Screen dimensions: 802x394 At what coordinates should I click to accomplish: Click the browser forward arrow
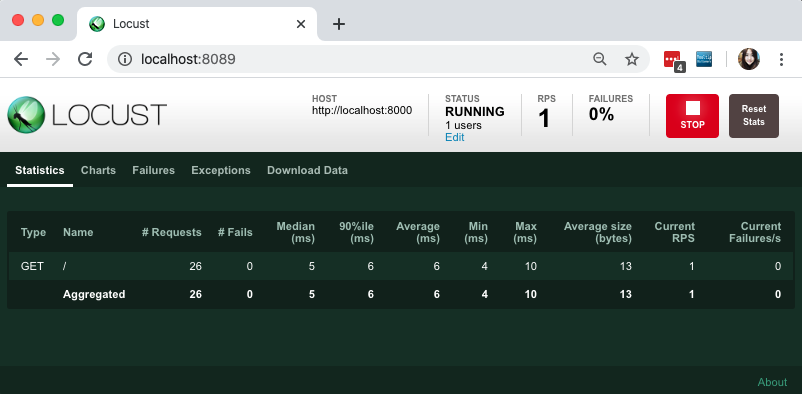53,59
